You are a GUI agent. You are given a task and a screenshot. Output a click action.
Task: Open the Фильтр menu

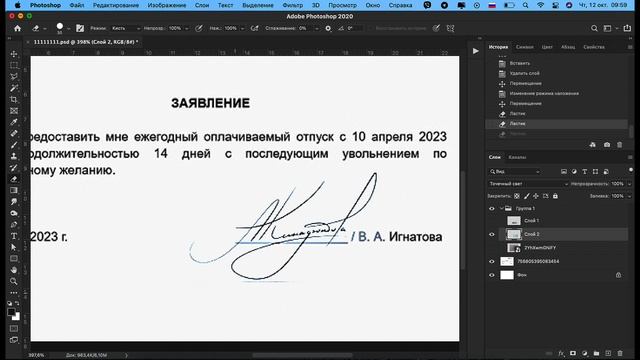pos(293,5)
